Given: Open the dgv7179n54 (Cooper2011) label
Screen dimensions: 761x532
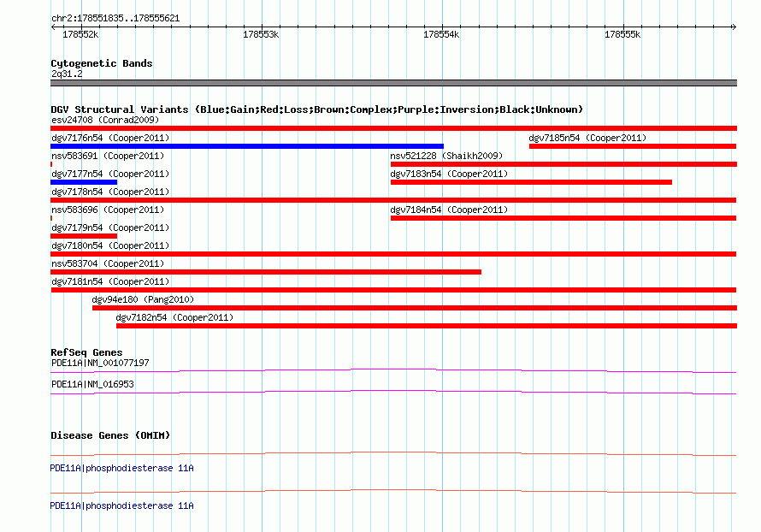Looking at the screenshot, I should [x=110, y=228].
